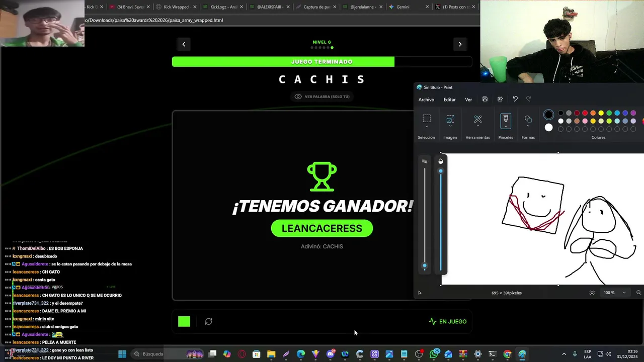
Task: Select the green color swatch in Paint
Action: point(609,113)
